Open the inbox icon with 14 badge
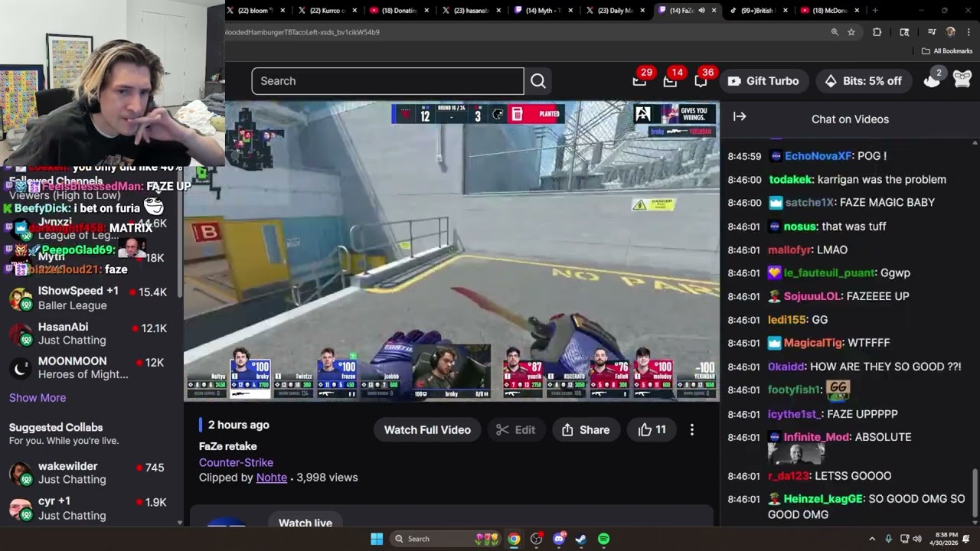The width and height of the screenshot is (980, 551). pos(671,80)
